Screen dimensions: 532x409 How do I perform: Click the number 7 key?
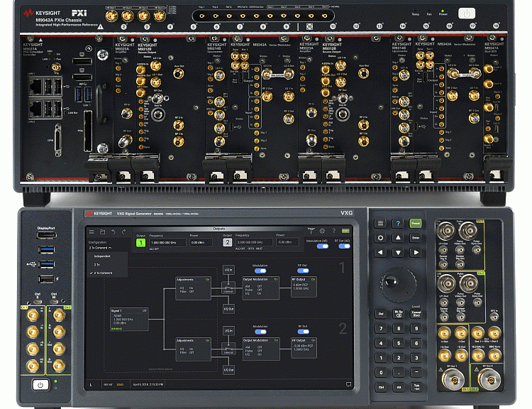tap(381, 329)
